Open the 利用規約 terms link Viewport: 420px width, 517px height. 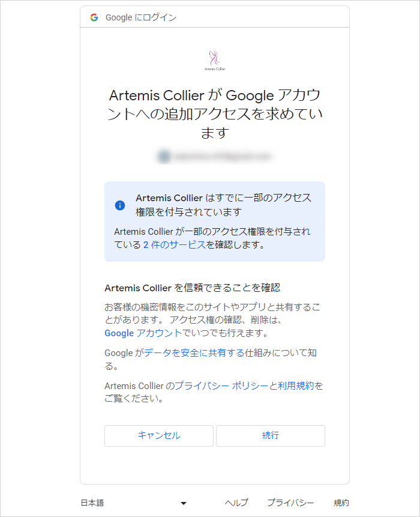click(x=296, y=385)
